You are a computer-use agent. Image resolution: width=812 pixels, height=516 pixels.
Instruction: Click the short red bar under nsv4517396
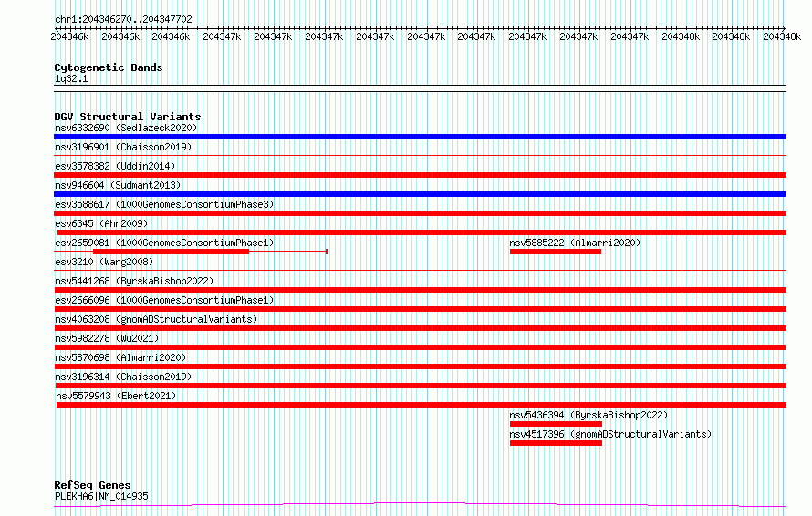557,443
